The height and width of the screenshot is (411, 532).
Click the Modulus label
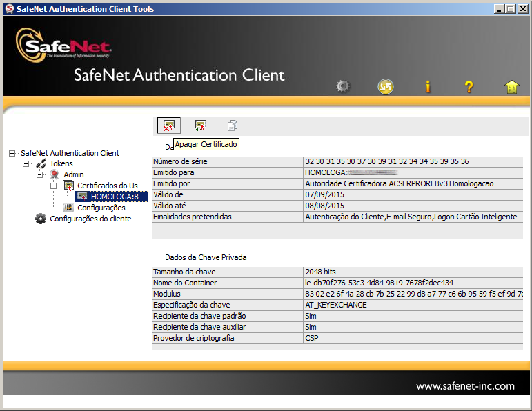click(166, 294)
